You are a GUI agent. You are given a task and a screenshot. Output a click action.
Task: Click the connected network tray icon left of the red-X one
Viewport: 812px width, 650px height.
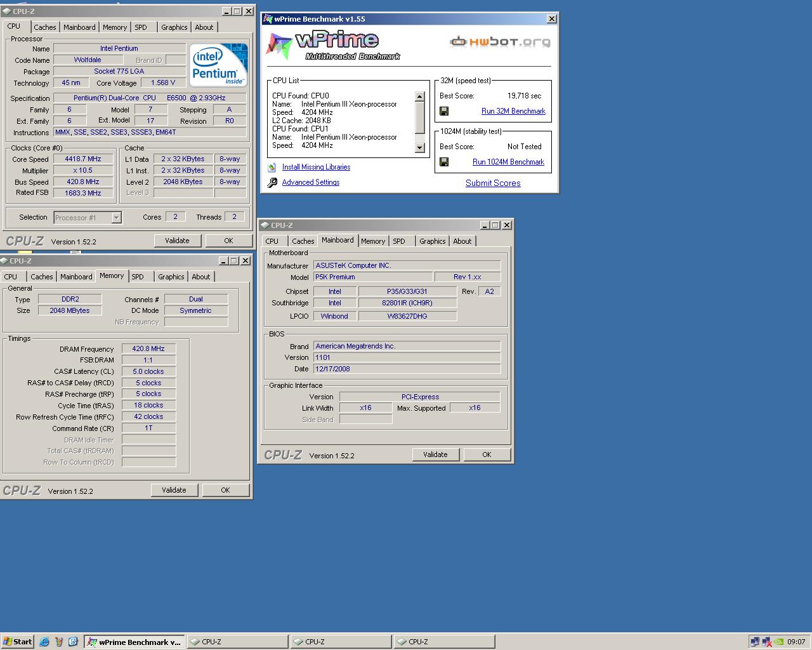[x=755, y=642]
